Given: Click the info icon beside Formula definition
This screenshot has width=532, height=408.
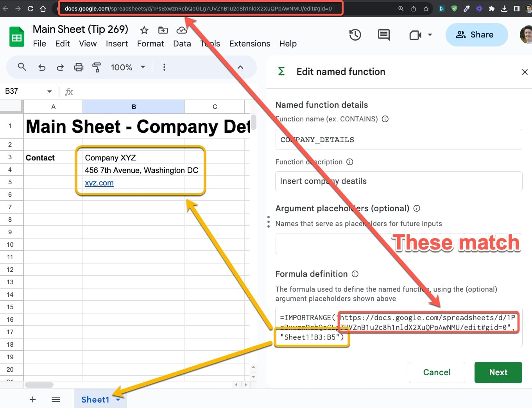Looking at the screenshot, I should [355, 274].
